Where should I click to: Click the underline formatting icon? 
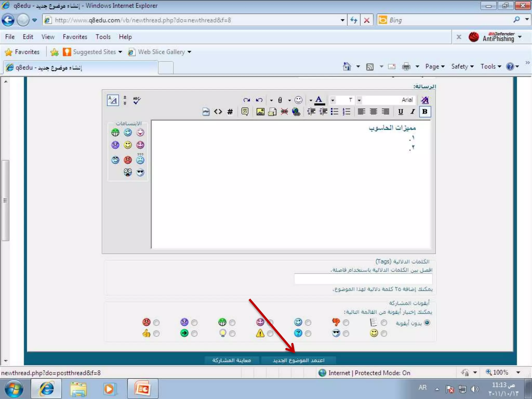click(401, 112)
